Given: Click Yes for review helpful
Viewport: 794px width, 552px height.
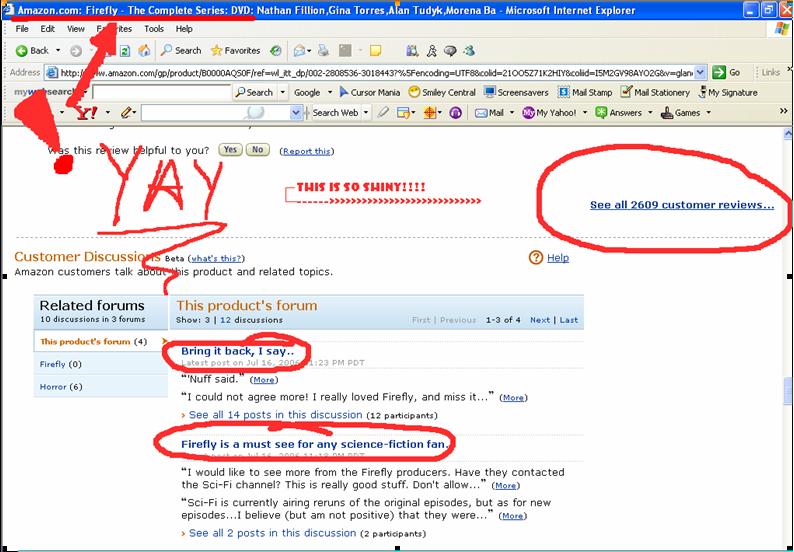Looking at the screenshot, I should pyautogui.click(x=230, y=150).
